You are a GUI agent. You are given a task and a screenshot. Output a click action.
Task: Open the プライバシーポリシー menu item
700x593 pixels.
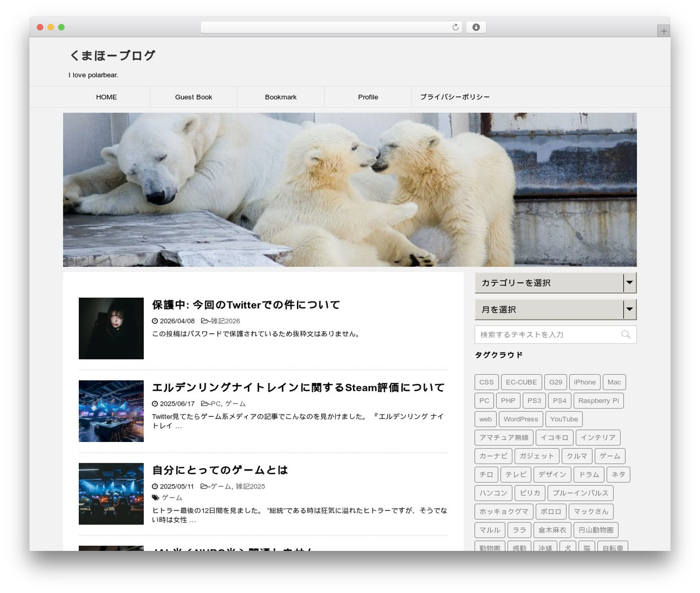[455, 97]
